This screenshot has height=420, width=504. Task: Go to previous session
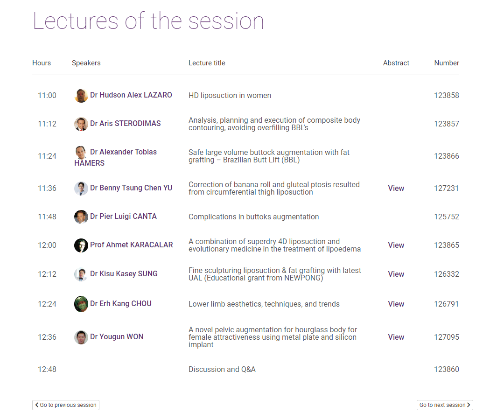[66, 405]
